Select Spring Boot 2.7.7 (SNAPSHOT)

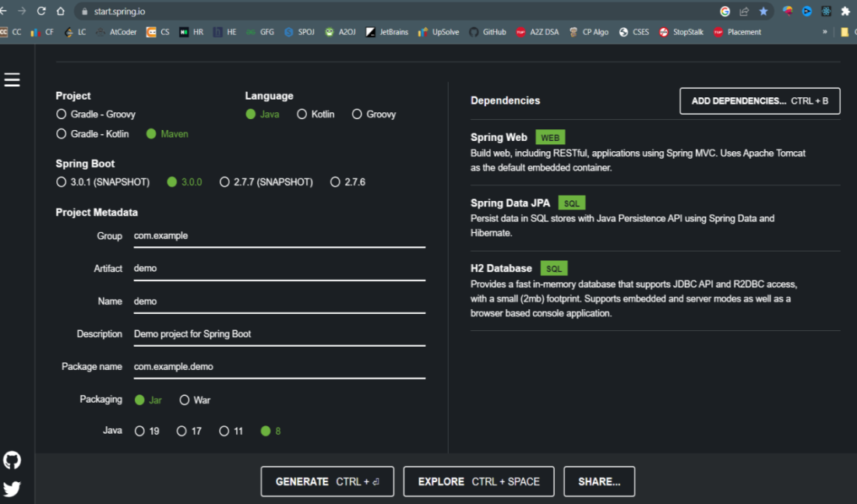pyautogui.click(x=266, y=182)
